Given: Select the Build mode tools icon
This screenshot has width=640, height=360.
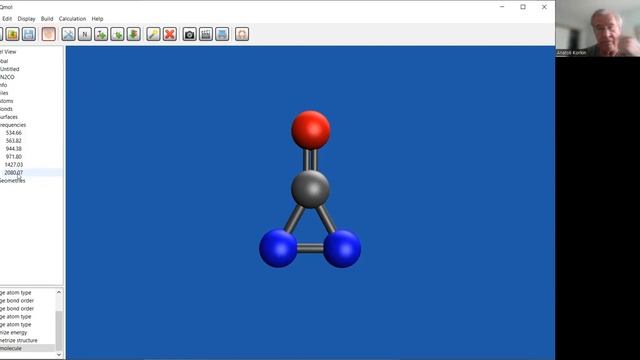Looking at the screenshot, I should [68, 34].
